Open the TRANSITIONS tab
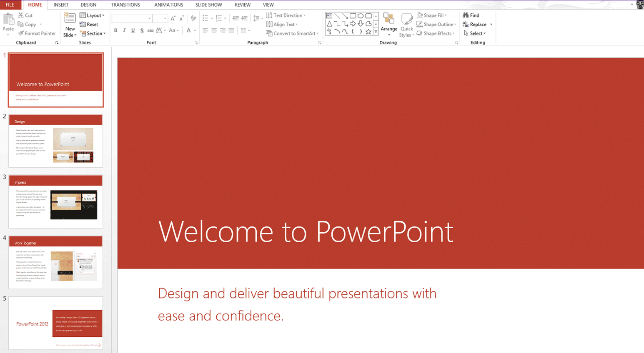Image resolution: width=644 pixels, height=353 pixels. pyautogui.click(x=125, y=5)
